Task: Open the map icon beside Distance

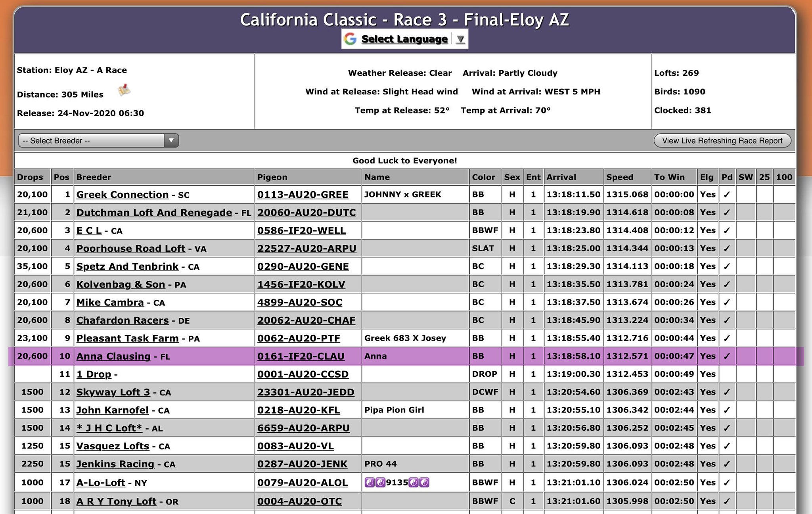Action: coord(124,90)
